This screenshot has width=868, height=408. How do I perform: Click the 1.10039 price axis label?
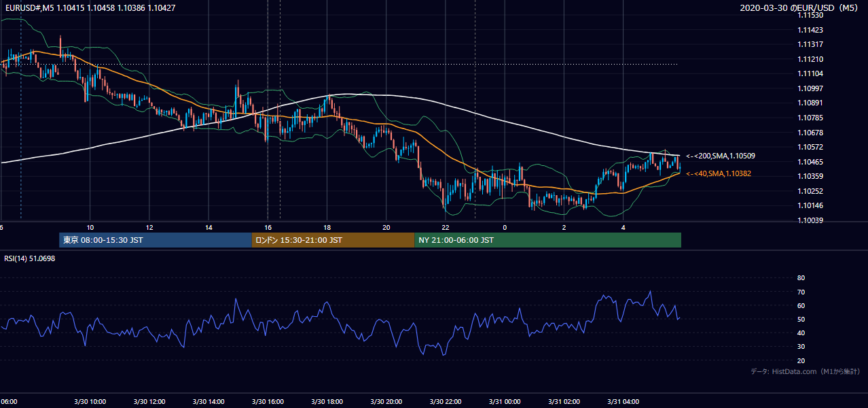(810, 220)
